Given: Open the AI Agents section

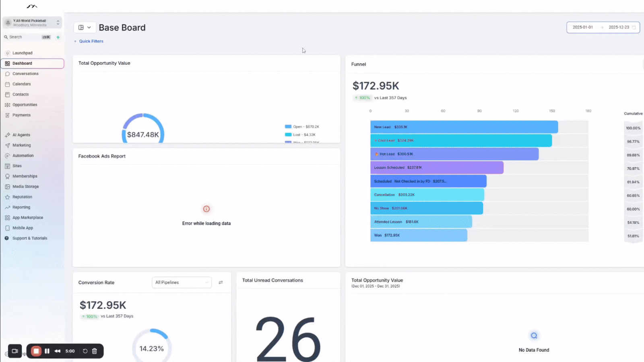Looking at the screenshot, I should (21, 135).
